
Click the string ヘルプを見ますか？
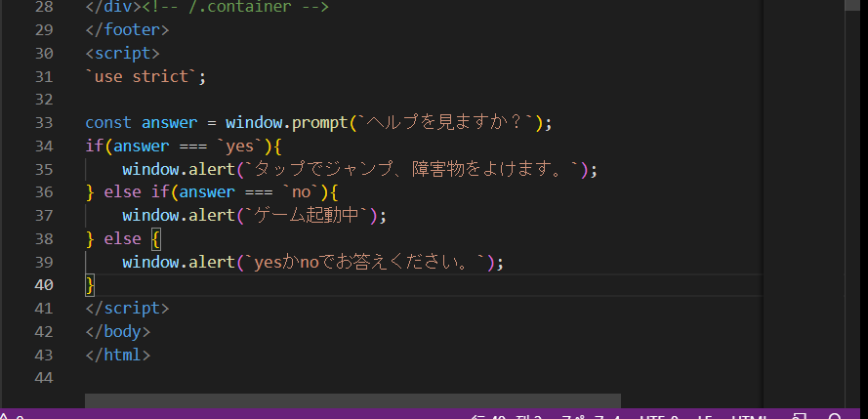coord(446,123)
